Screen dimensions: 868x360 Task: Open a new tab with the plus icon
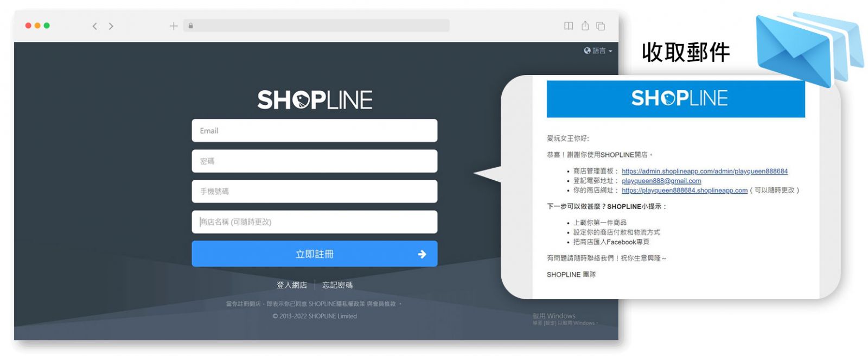(x=174, y=26)
